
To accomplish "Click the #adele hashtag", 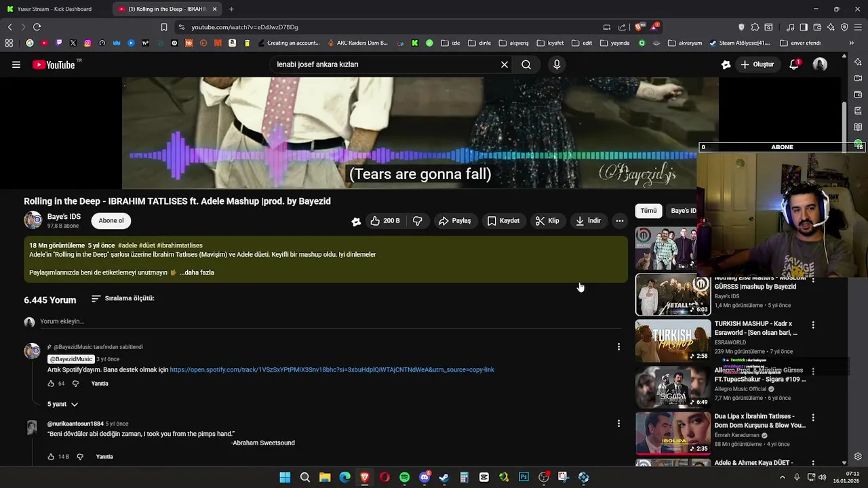I will coord(127,245).
